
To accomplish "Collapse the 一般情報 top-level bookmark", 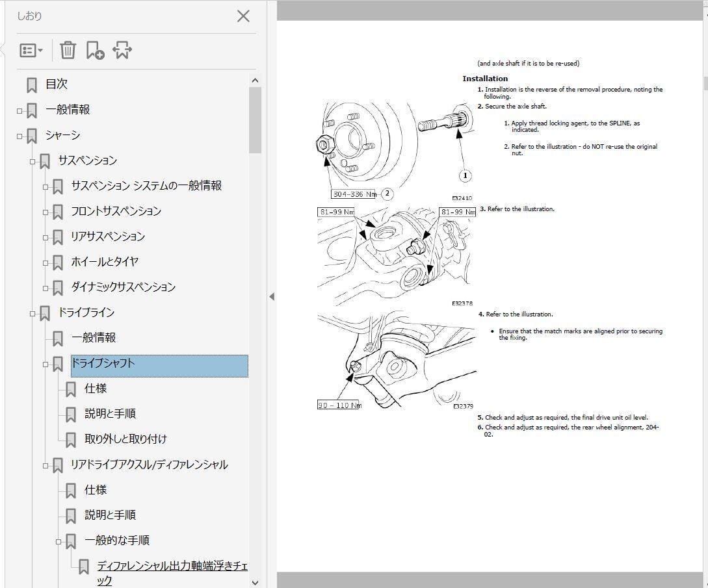I will pos(20,110).
